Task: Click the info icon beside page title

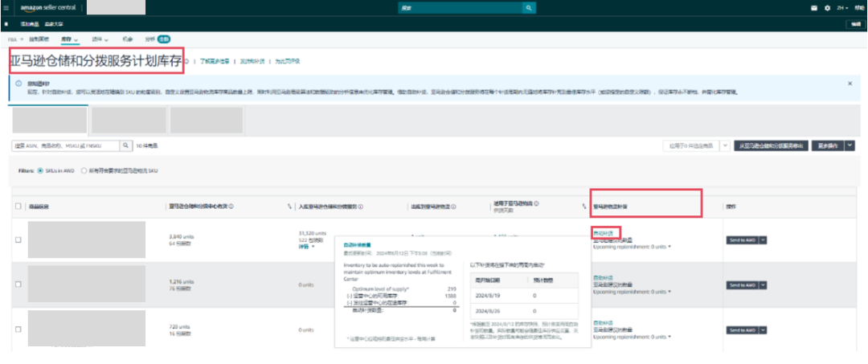Action: [x=187, y=61]
